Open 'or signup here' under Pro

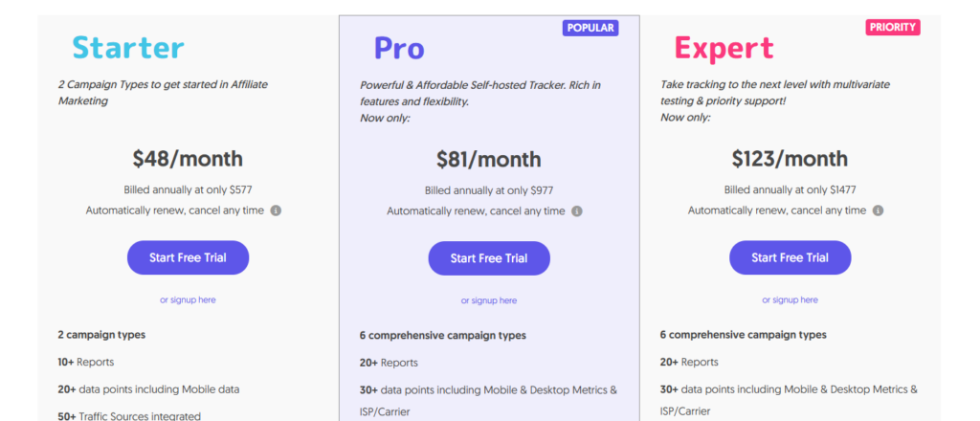(489, 300)
